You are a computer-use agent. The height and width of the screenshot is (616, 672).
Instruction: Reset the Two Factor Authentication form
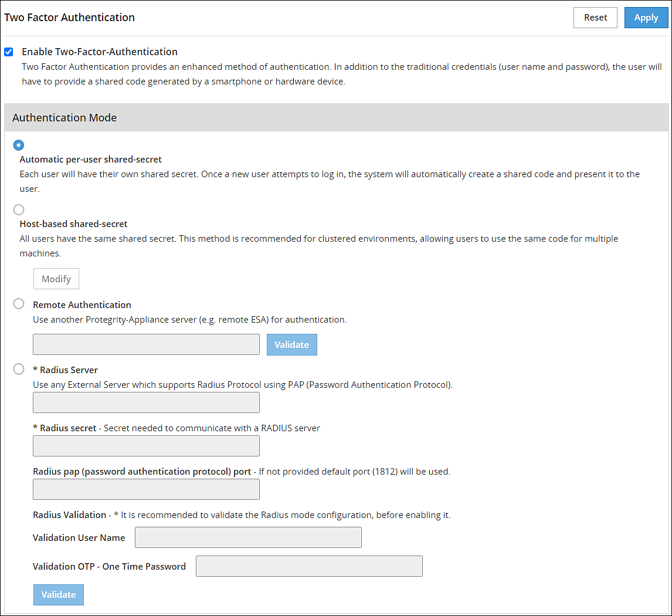595,18
